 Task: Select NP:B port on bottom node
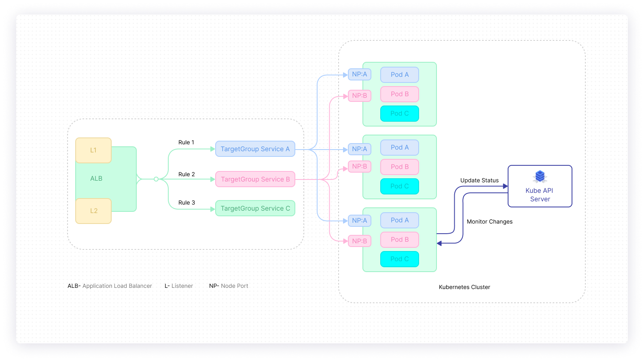click(360, 241)
